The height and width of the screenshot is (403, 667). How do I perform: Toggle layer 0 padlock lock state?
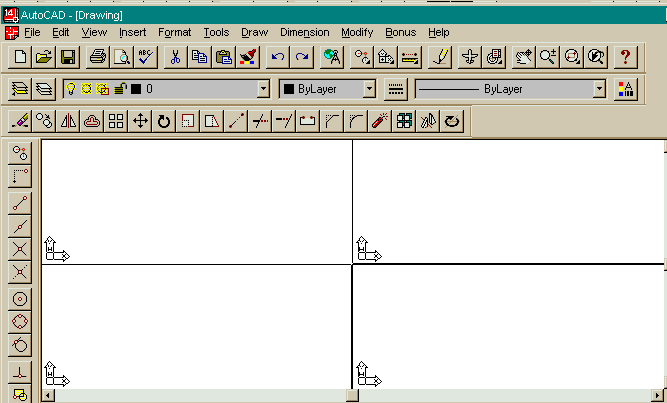click(x=121, y=89)
